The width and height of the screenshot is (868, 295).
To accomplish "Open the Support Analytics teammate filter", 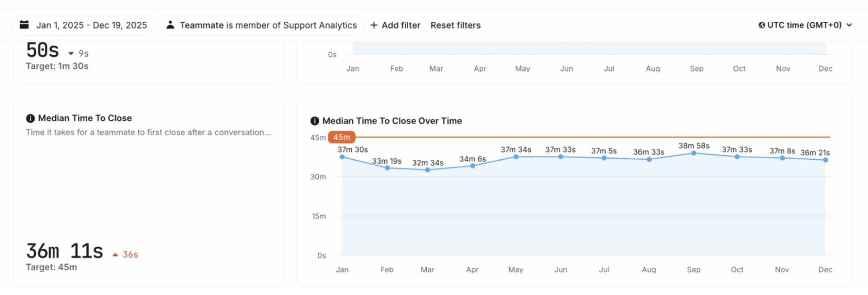I will [x=269, y=25].
